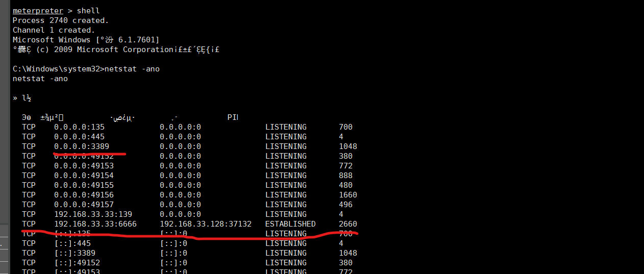
Task: Click the "Channel 1 created." line
Action: (54, 30)
